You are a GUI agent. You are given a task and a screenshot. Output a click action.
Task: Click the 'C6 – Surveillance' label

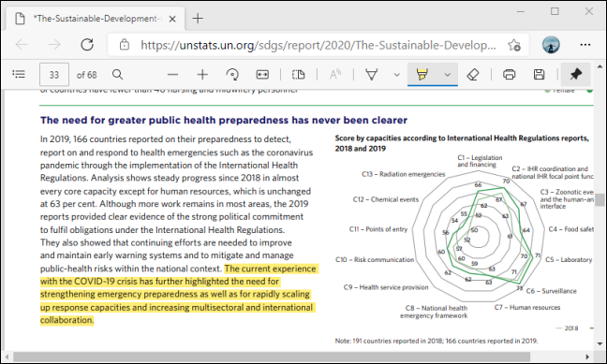pos(551,291)
